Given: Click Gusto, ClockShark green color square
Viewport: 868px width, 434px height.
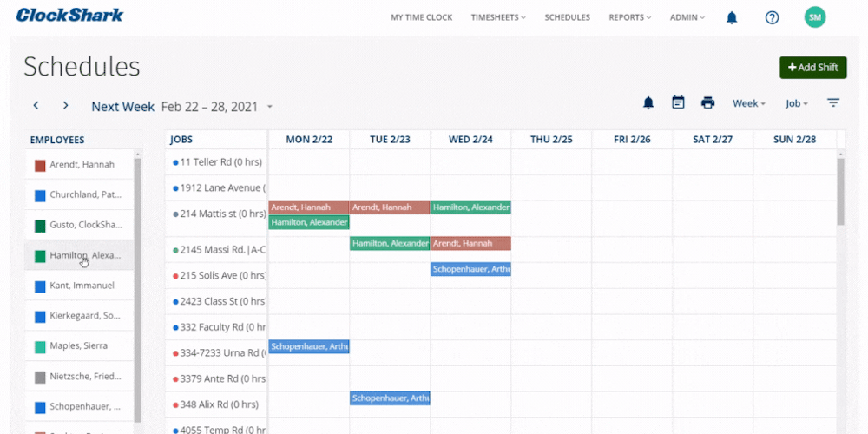Looking at the screenshot, I should [40, 226].
